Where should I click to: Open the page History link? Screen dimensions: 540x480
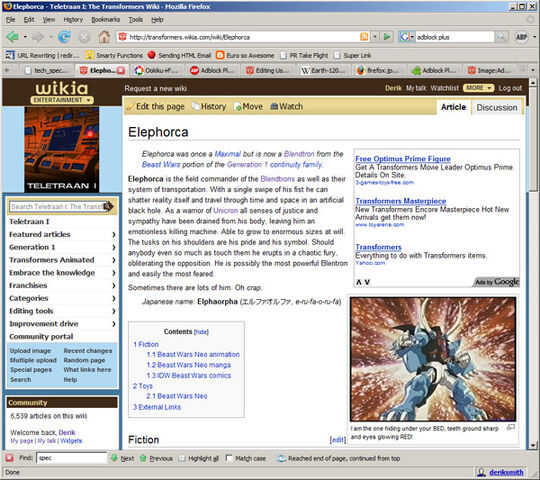point(209,107)
